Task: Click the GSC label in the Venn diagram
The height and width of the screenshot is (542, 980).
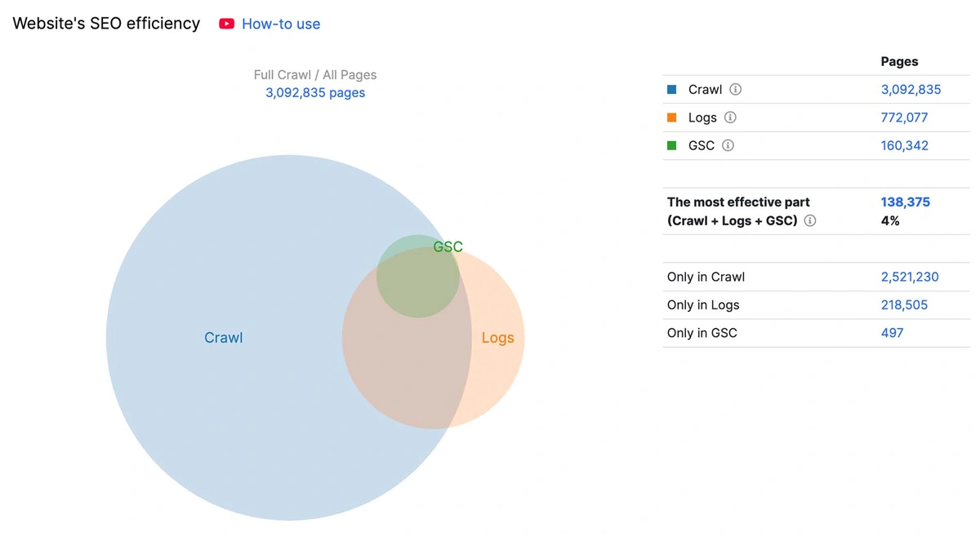Action: click(x=448, y=247)
